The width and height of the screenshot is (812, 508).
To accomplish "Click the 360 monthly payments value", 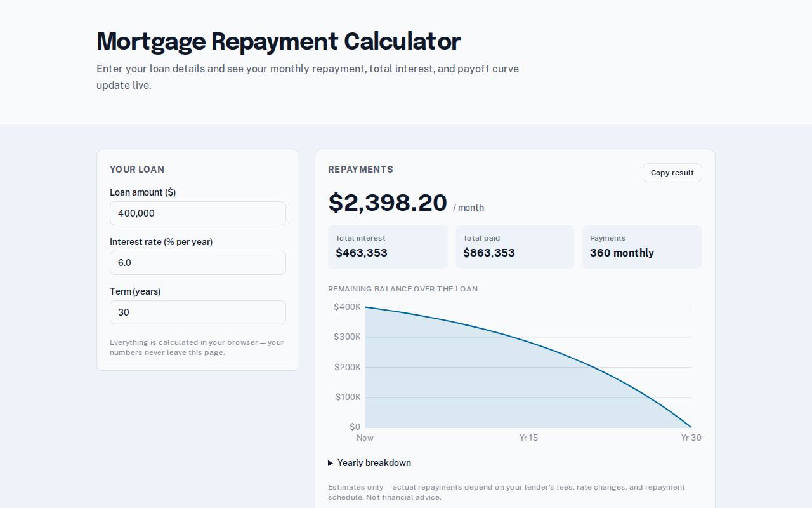I will (622, 253).
